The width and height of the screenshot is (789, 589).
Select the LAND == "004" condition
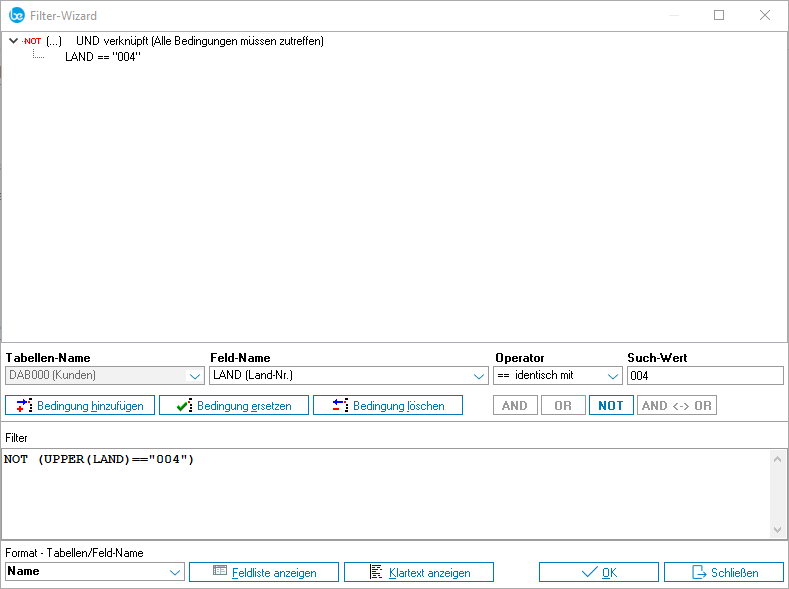[x=103, y=57]
